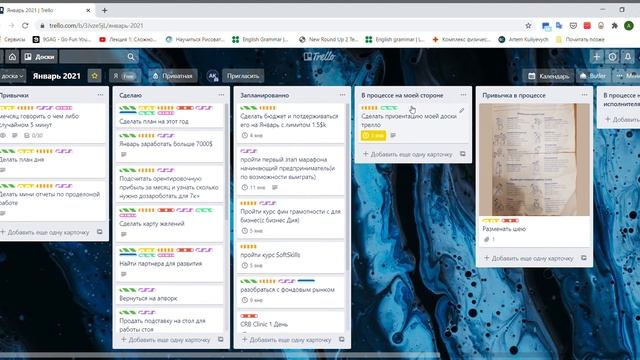Open Сделаю list menu dots
The width and height of the screenshot is (640, 360).
point(221,95)
